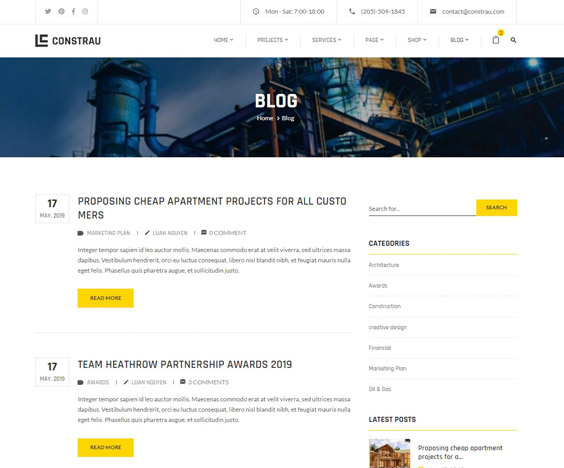Open Luan Nguyen author link on first post
This screenshot has width=564, height=468.
coord(170,233)
